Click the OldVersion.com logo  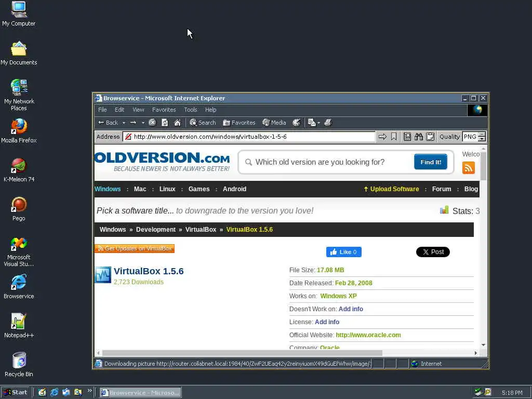click(x=162, y=162)
